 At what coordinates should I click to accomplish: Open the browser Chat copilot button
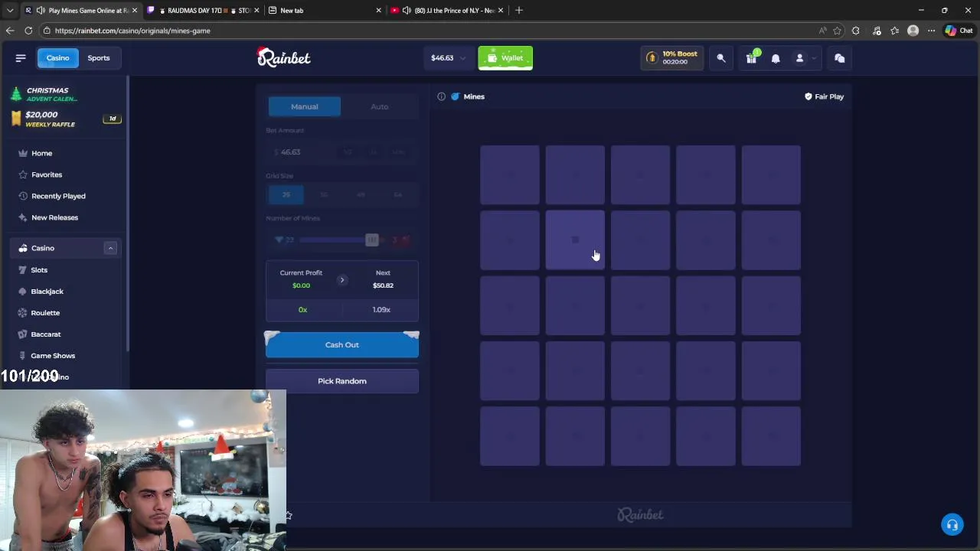[958, 31]
